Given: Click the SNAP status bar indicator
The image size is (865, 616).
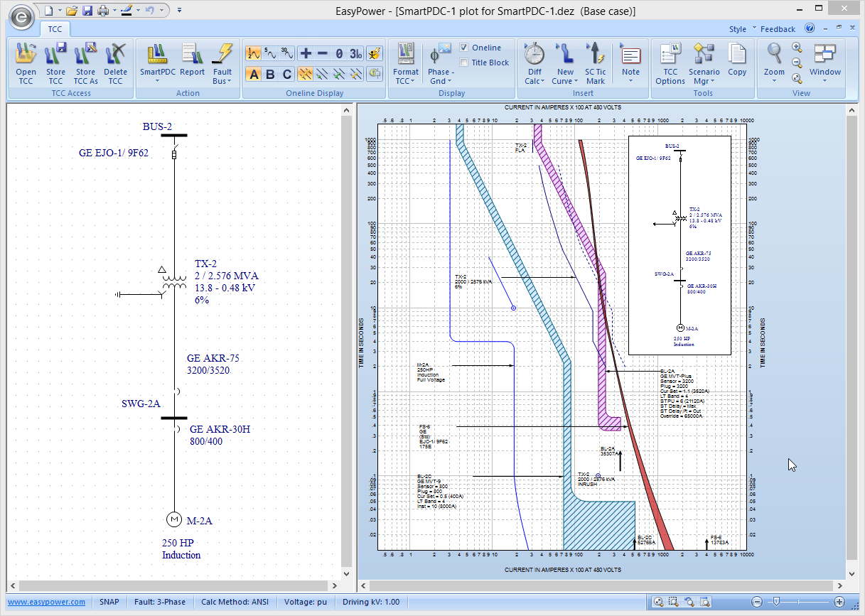Looking at the screenshot, I should 109,602.
